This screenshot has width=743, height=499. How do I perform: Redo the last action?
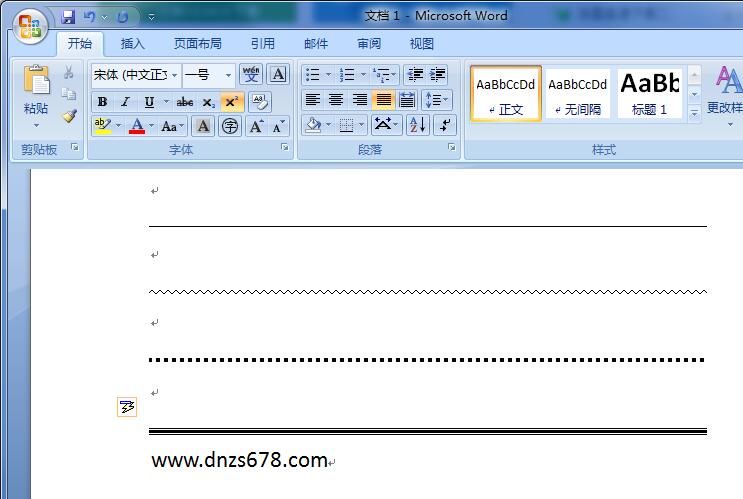(123, 17)
